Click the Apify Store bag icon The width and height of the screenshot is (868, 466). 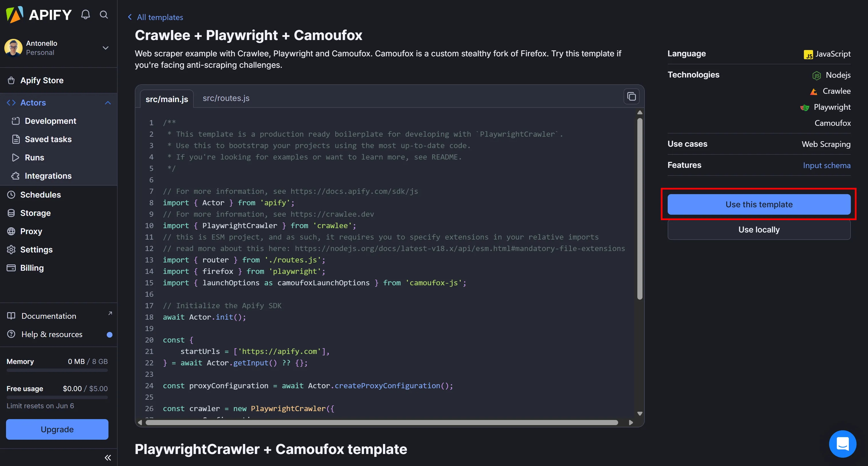(x=11, y=80)
